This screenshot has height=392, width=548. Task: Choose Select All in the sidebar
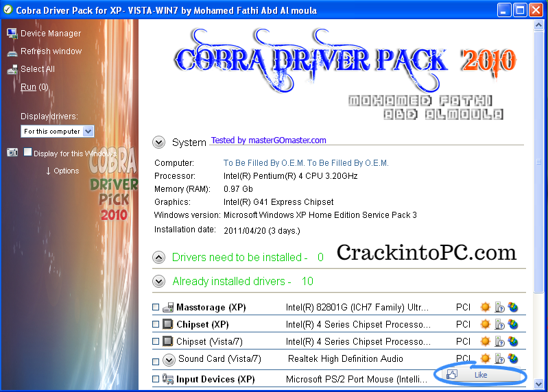tap(38, 69)
